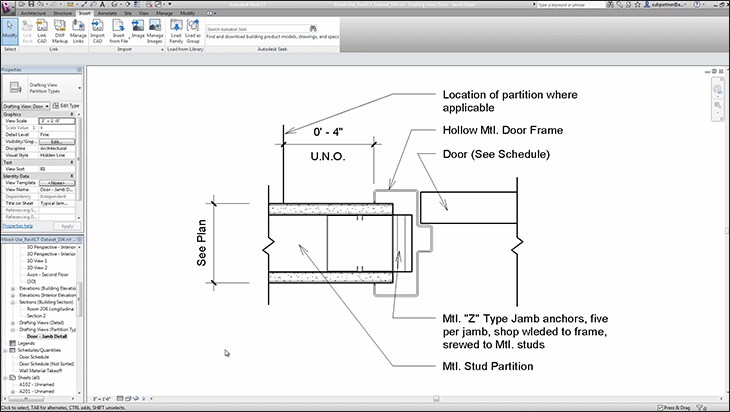This screenshot has height=412, width=730.
Task: Click the Drafting View type thumbnail icon
Action: coord(15,87)
